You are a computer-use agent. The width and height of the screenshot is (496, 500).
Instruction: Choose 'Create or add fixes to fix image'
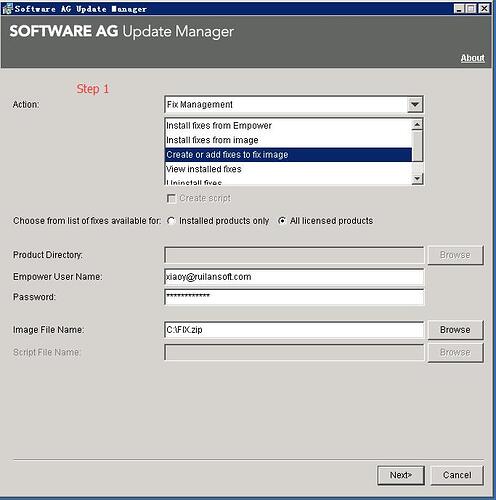pos(288,155)
